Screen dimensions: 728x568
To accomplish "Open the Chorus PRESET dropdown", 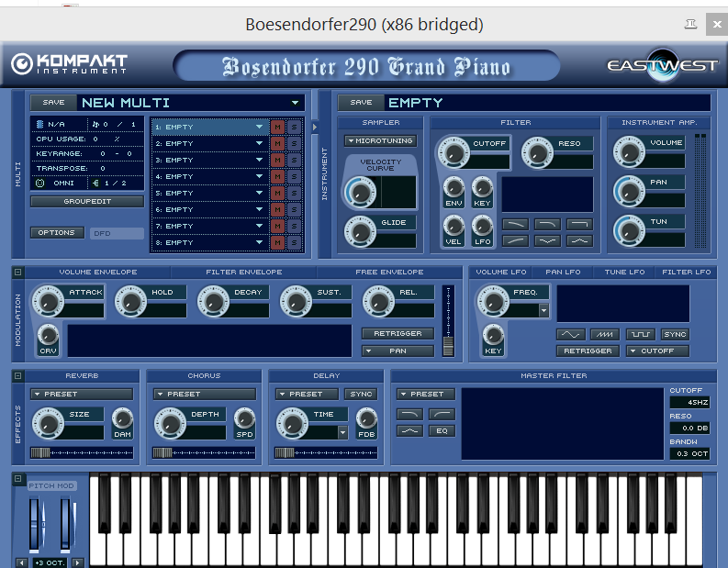I will point(205,394).
